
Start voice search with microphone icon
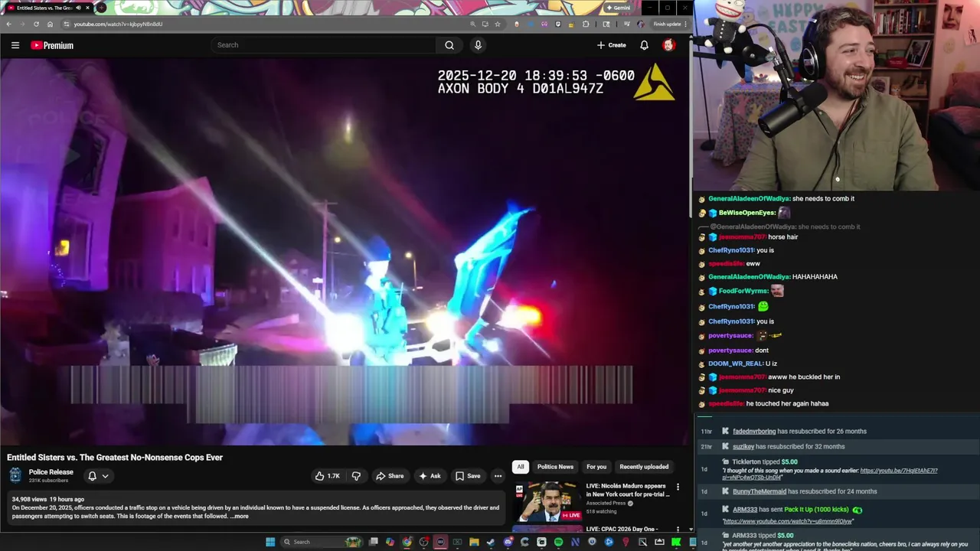tap(478, 45)
